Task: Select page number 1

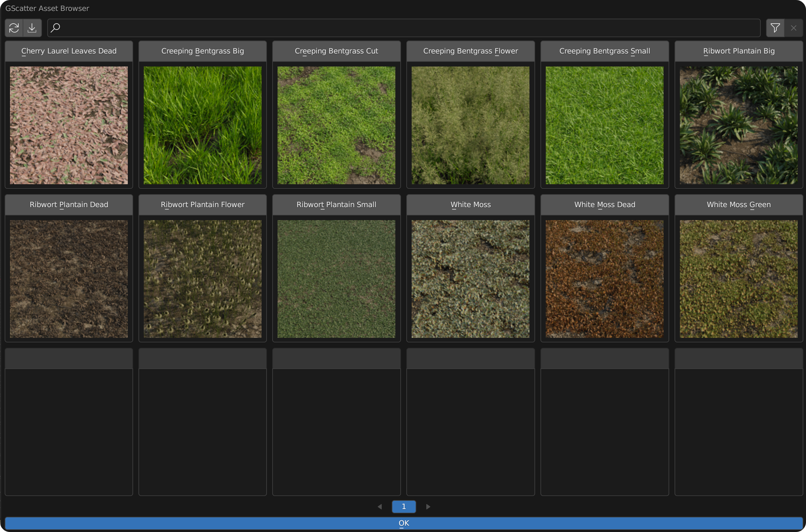Action: 404,506
